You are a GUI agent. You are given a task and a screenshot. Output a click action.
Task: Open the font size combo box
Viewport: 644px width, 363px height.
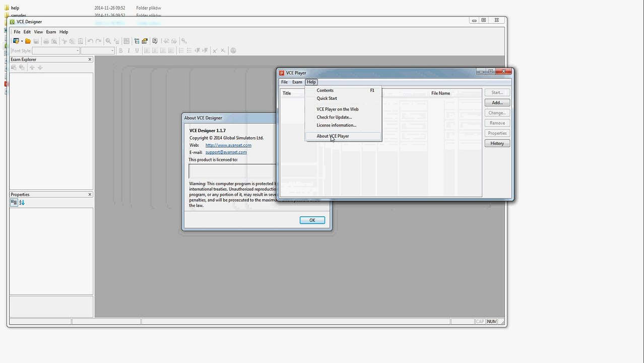pyautogui.click(x=98, y=50)
